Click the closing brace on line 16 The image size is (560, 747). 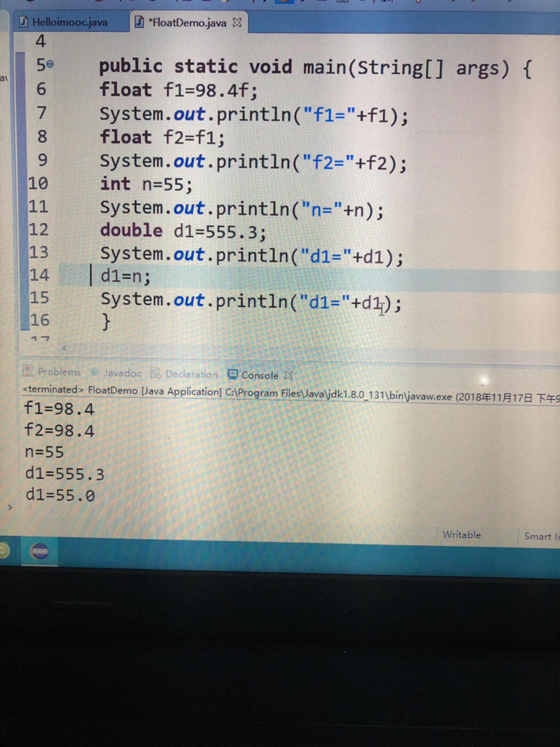click(x=106, y=322)
